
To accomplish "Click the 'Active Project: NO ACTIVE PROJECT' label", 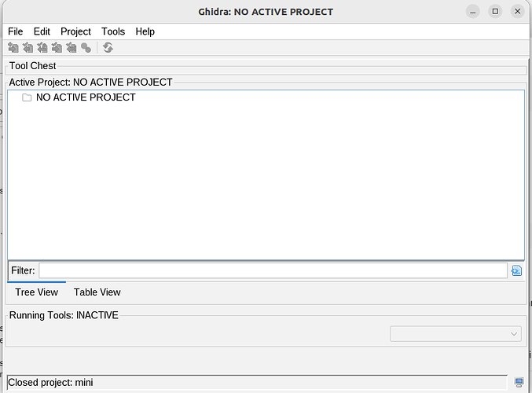I will pos(90,83).
